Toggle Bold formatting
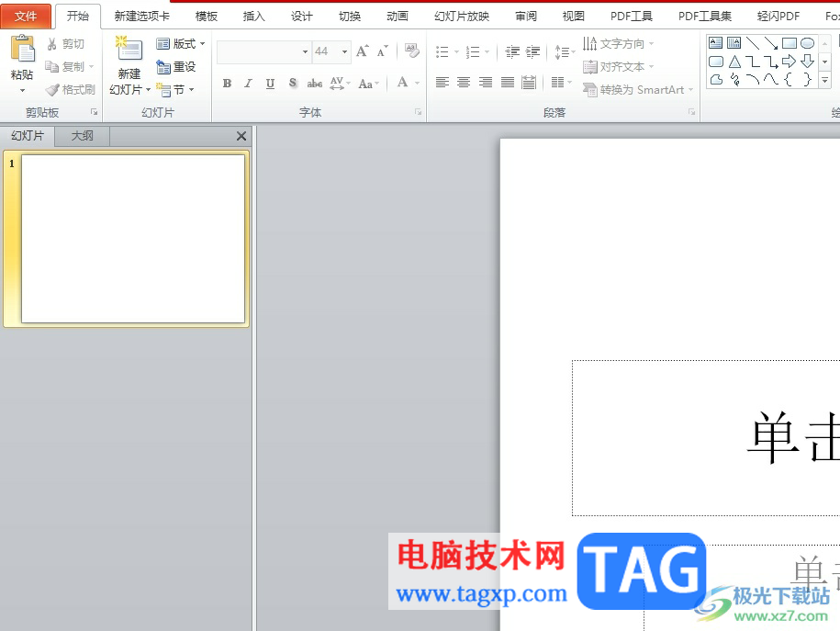Viewport: 840px width, 631px height. click(x=227, y=83)
